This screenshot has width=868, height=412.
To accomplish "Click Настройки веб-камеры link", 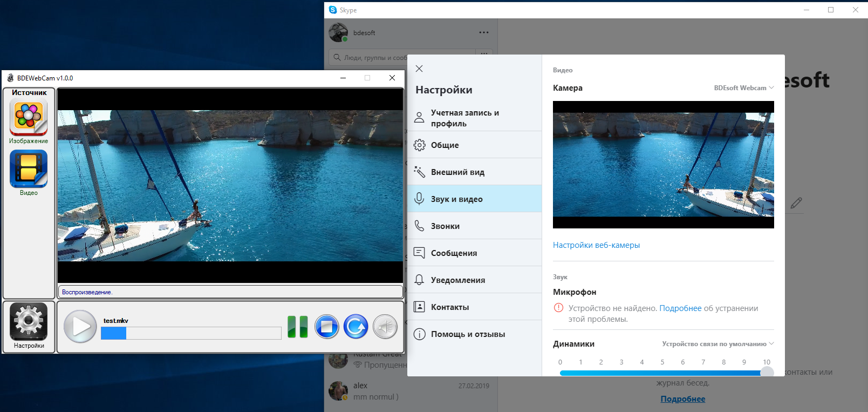I will [x=596, y=245].
